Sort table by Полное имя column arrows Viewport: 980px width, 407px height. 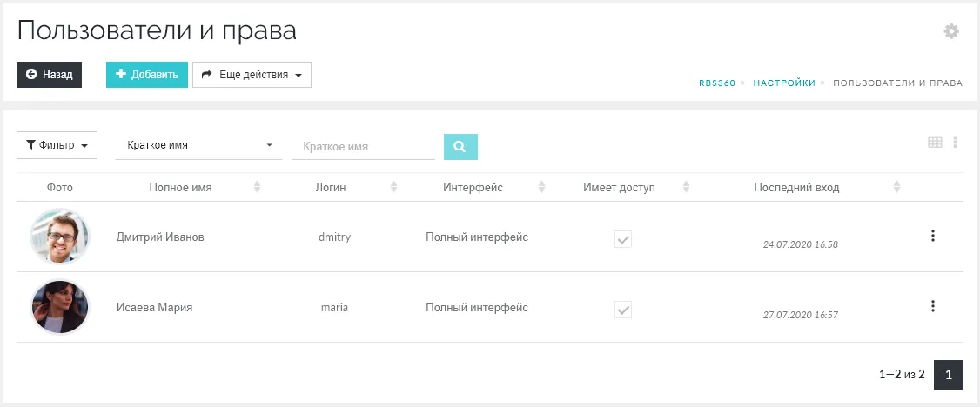coord(257,187)
